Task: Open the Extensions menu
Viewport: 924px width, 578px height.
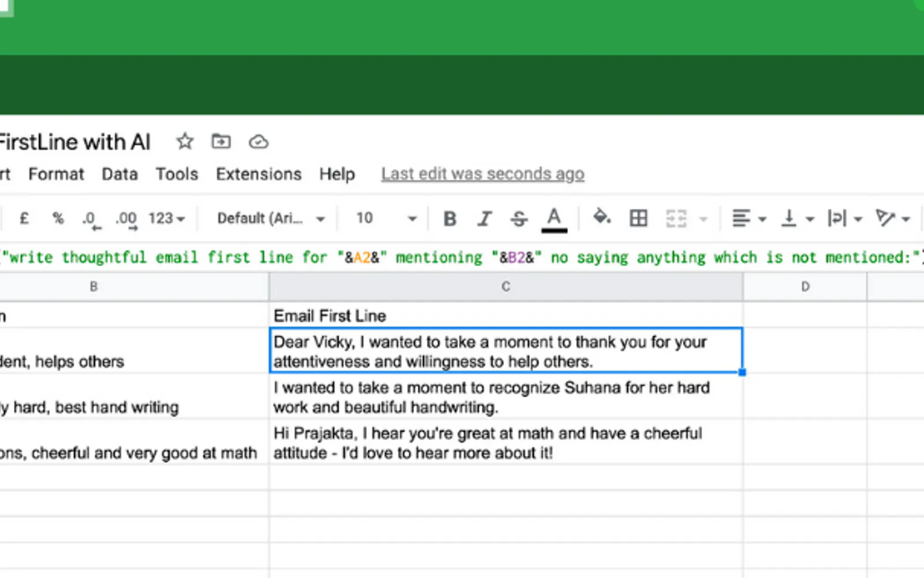Action: [259, 174]
